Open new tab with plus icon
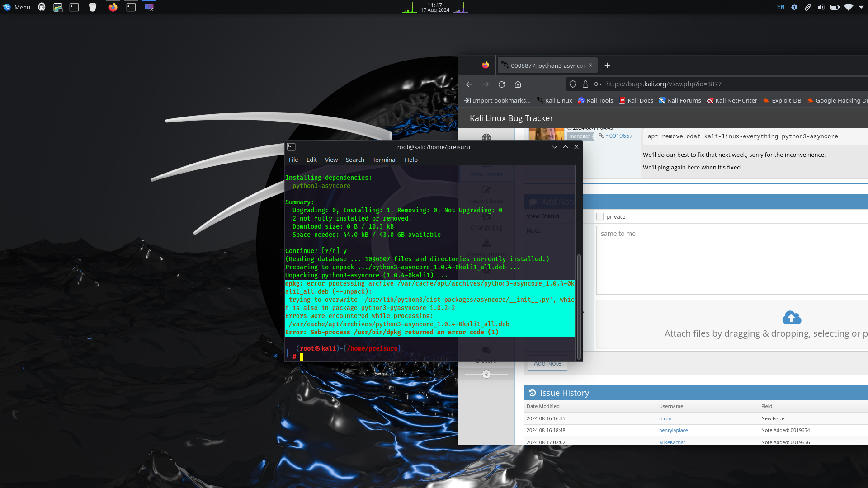The height and width of the screenshot is (488, 868). [x=607, y=66]
